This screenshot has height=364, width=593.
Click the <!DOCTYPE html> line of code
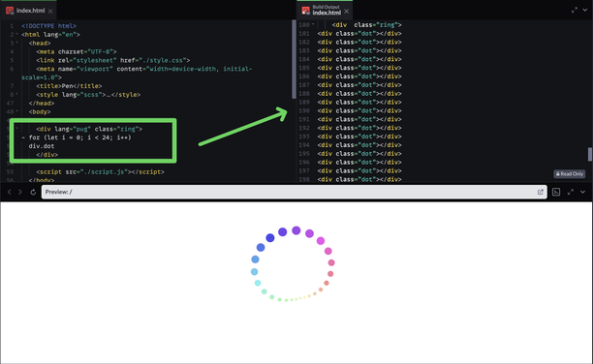48,26
